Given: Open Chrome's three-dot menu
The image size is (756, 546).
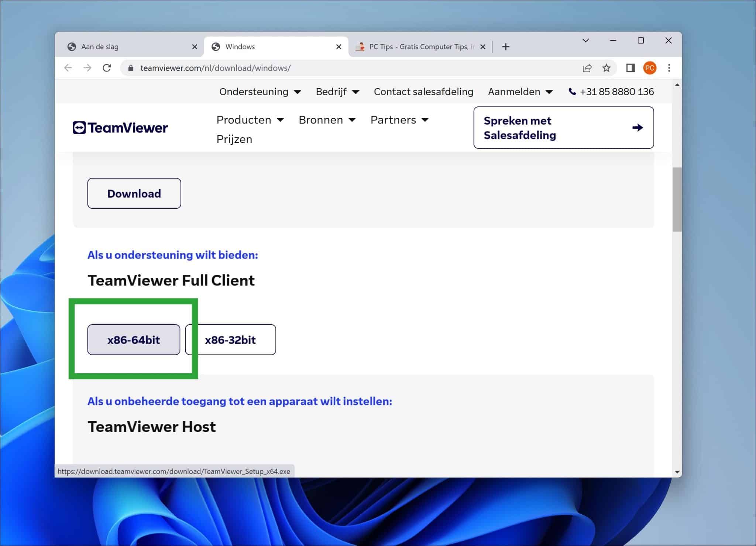Looking at the screenshot, I should 669,68.
